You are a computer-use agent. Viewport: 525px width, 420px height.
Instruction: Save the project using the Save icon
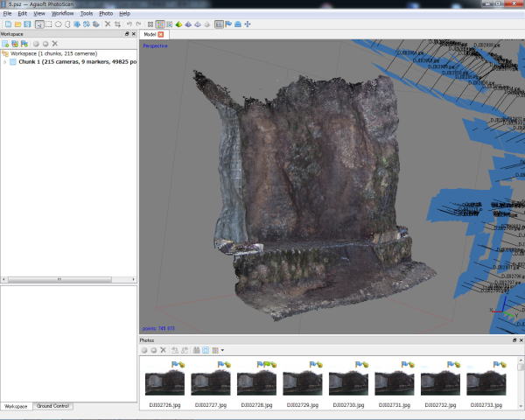tap(27, 24)
